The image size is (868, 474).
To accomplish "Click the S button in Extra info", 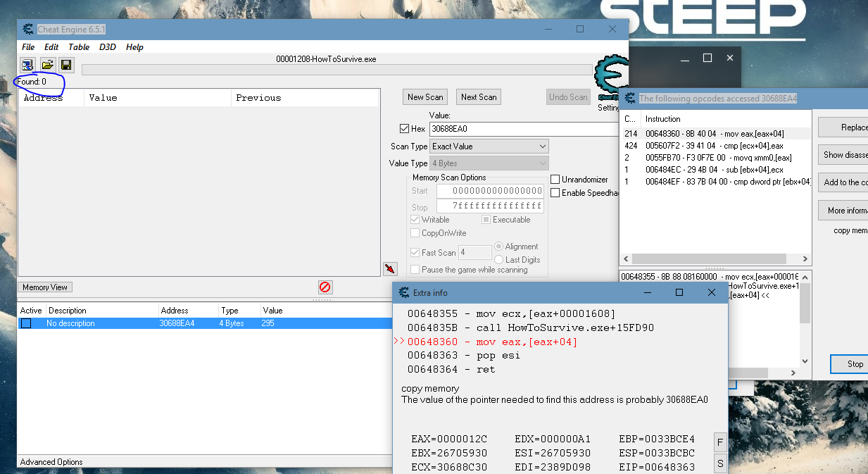I will (x=719, y=463).
